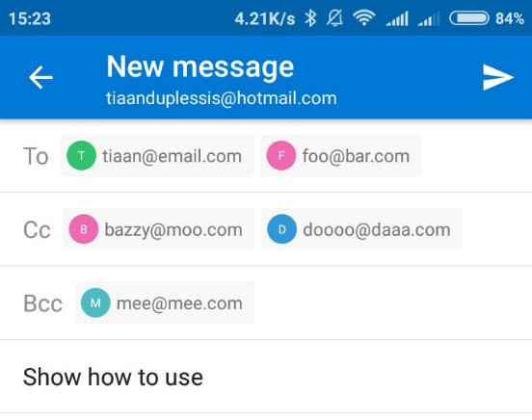
Task: Select the bazzy@moo.com Cc chip
Action: click(158, 229)
